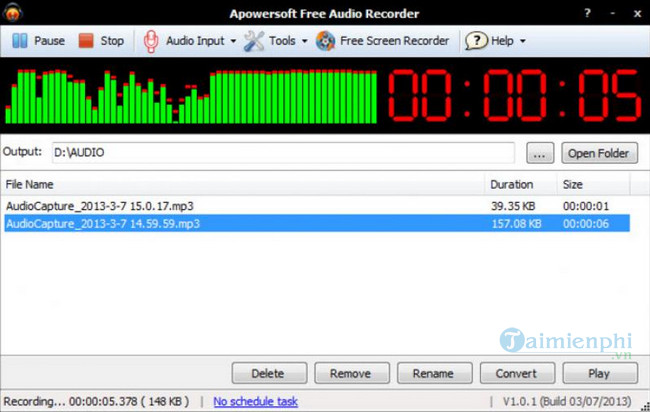Close the Audio Recorder window
The height and width of the screenshot is (412, 650).
coord(638,14)
